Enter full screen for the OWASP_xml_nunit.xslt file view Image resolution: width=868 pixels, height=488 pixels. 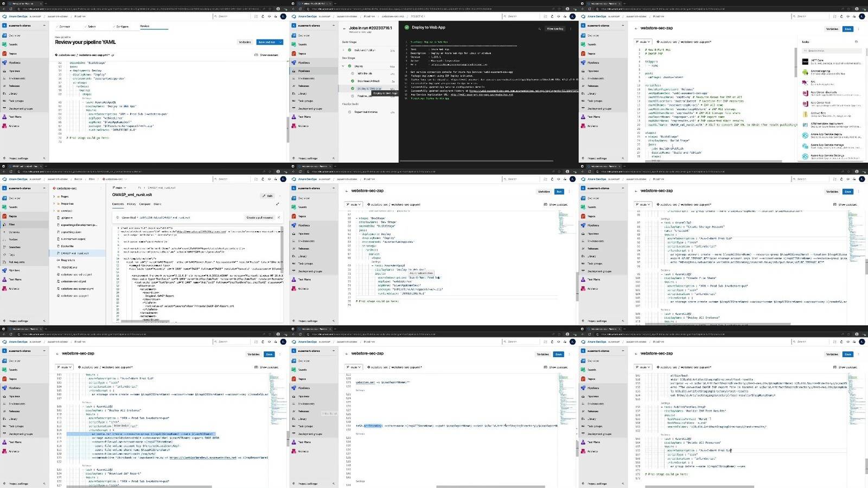coord(277,204)
